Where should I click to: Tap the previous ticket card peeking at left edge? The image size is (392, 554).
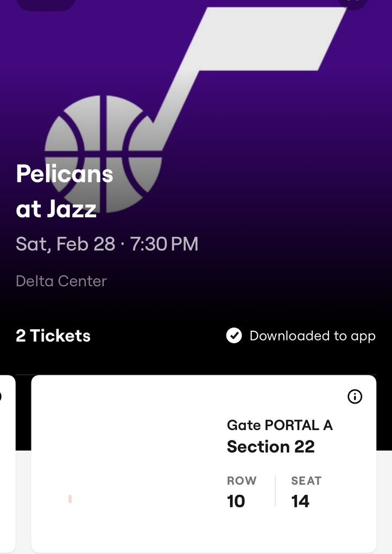7,462
